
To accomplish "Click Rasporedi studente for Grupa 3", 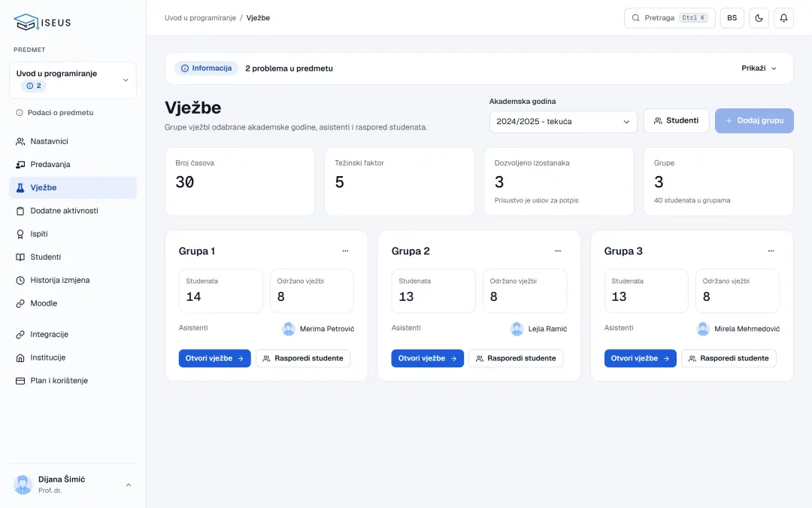I will point(729,358).
